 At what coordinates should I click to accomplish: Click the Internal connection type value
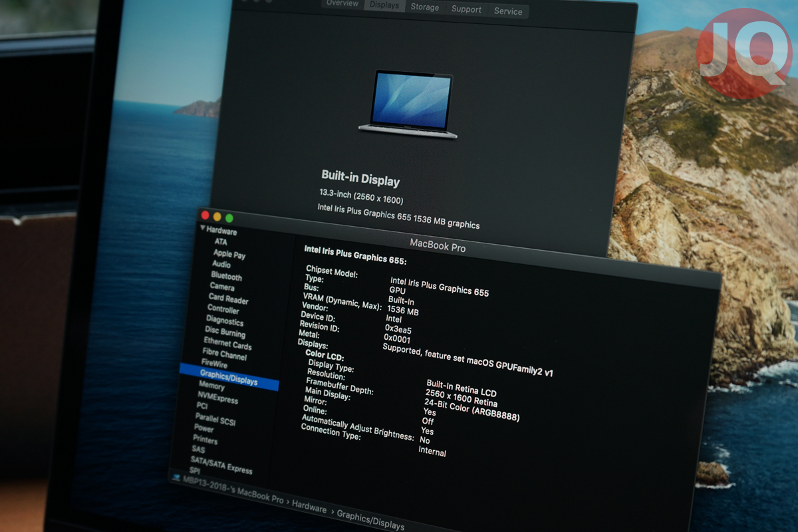coord(432,452)
